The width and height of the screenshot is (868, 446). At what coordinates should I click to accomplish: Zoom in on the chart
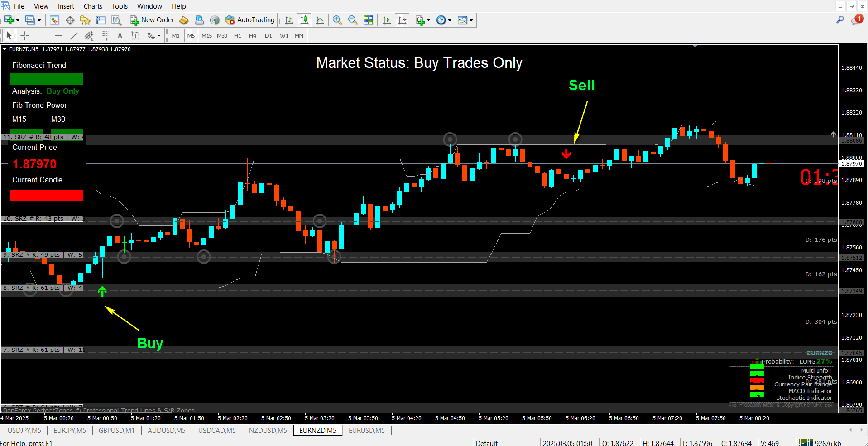point(337,20)
